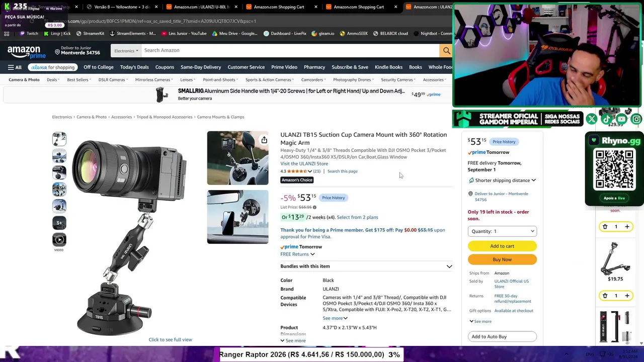Image resolution: width=644 pixels, height=362 pixels.
Task: Switch to the Amazon.com : ULANZI U-80L tab
Action: click(201, 7)
